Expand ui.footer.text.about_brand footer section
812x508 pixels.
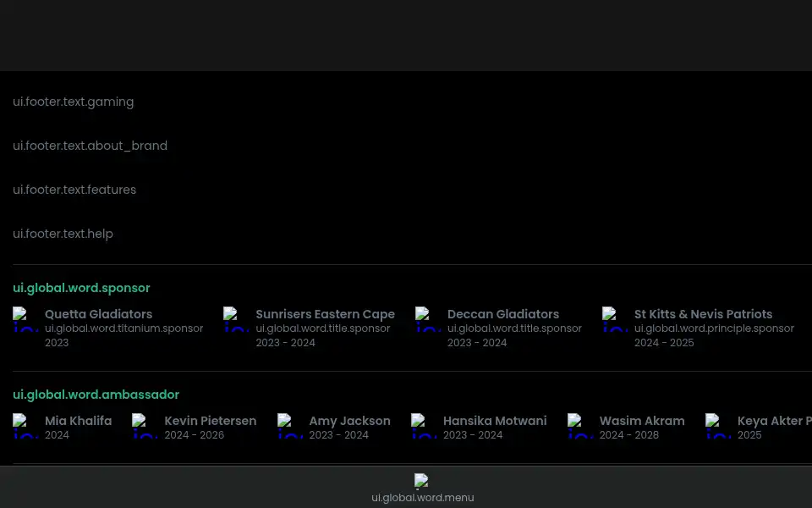pyautogui.click(x=91, y=146)
